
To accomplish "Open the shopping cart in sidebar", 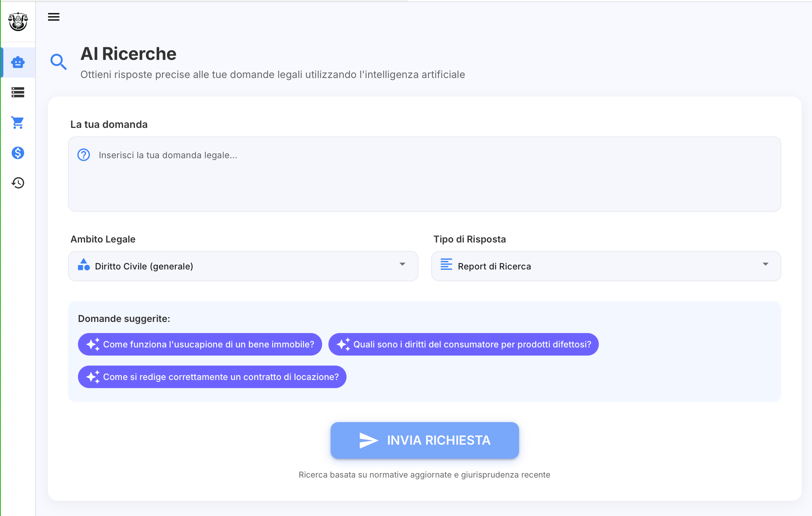I will click(x=18, y=122).
